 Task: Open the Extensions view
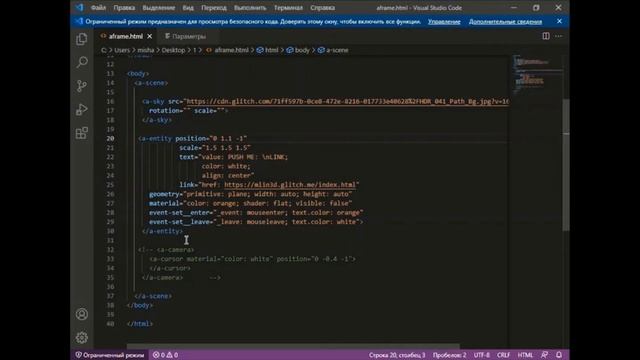82,133
